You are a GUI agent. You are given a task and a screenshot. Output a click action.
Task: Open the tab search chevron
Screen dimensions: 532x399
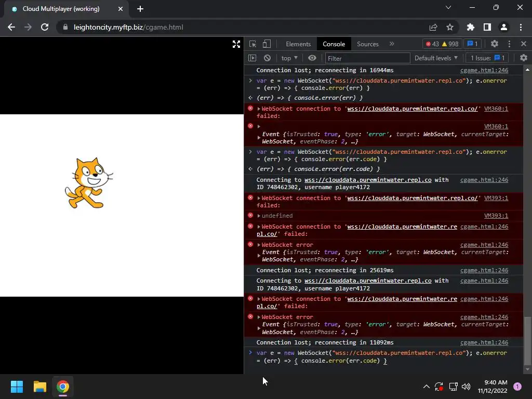pos(448,7)
